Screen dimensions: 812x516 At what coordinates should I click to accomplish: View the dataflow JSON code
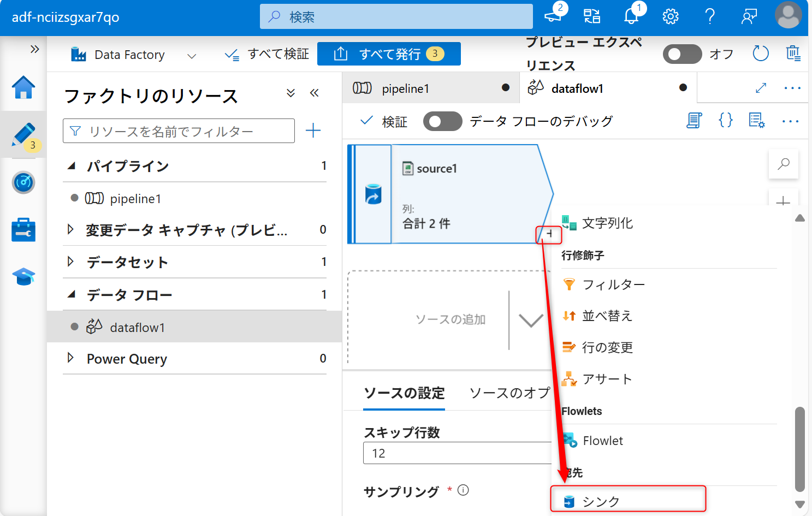tap(725, 120)
